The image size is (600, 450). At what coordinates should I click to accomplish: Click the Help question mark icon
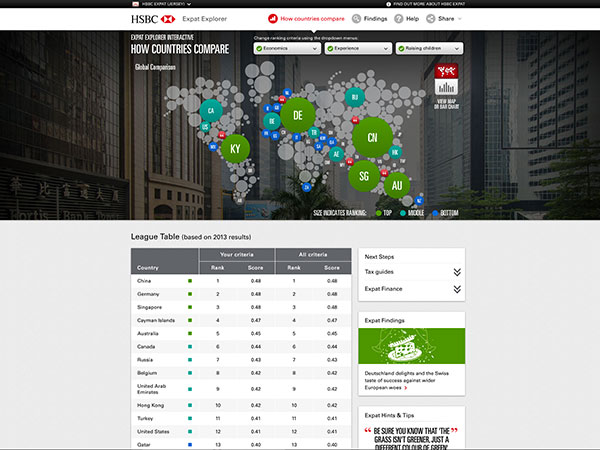[399, 18]
